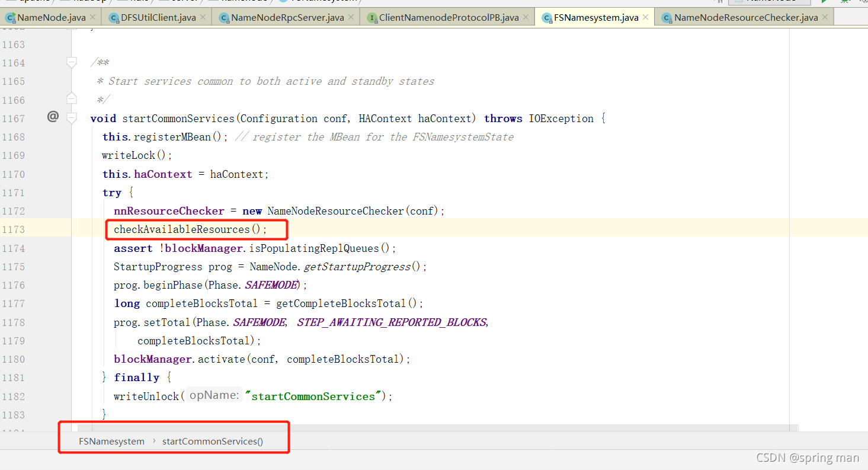The image size is (868, 470).
Task: Click startCommonServices() in the breadcrumb bar
Action: pos(213,442)
